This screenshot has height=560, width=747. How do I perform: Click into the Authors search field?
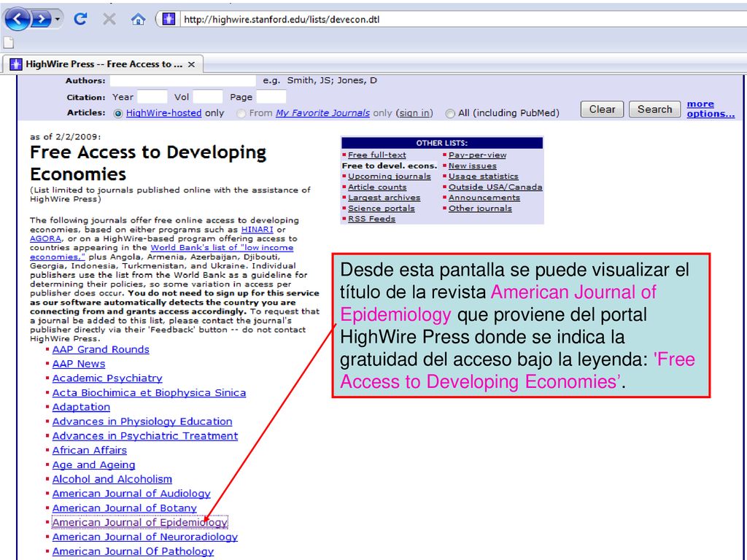[183, 80]
